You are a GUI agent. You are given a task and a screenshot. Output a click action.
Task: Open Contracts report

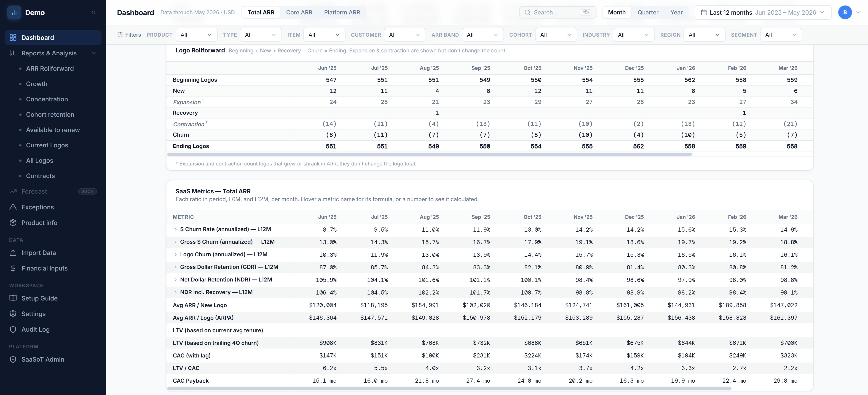[40, 176]
